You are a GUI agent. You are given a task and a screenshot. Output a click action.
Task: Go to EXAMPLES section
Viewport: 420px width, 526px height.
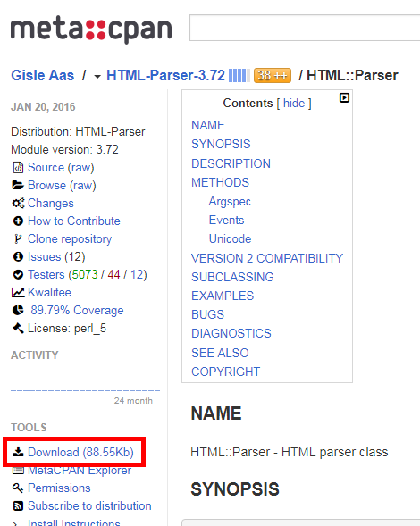click(x=223, y=296)
